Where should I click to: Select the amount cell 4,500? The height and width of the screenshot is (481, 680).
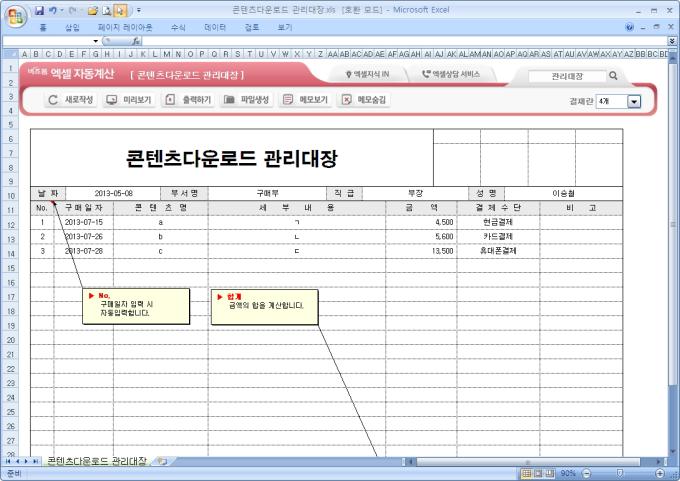tap(421, 223)
